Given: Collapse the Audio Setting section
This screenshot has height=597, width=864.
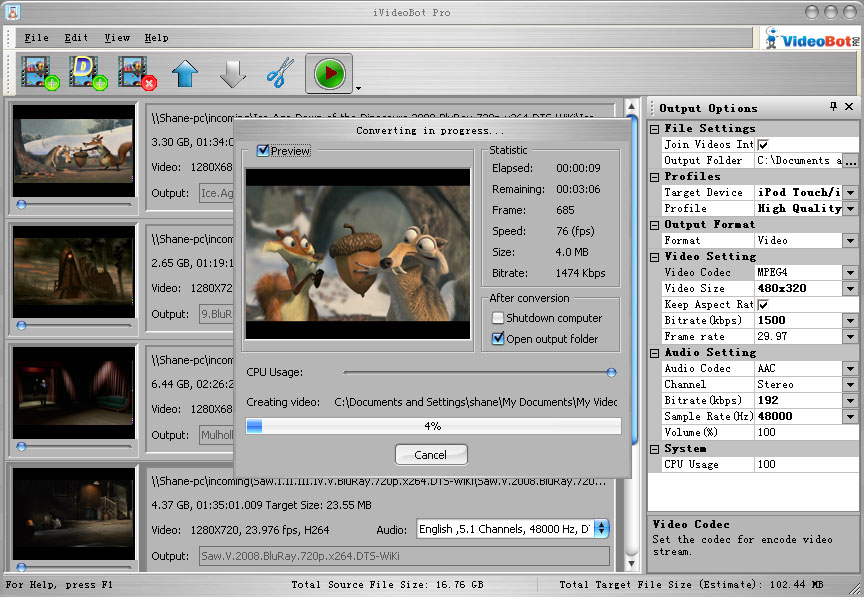Looking at the screenshot, I should pyautogui.click(x=654, y=353).
